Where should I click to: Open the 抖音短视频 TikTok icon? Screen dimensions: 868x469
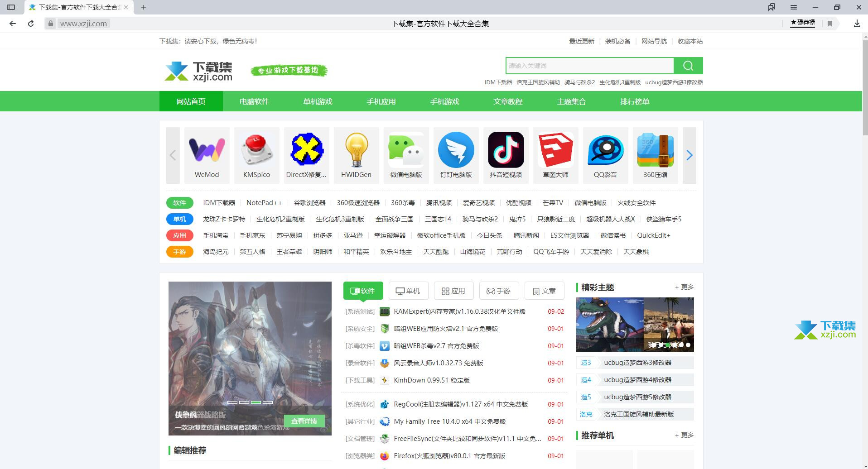point(506,150)
